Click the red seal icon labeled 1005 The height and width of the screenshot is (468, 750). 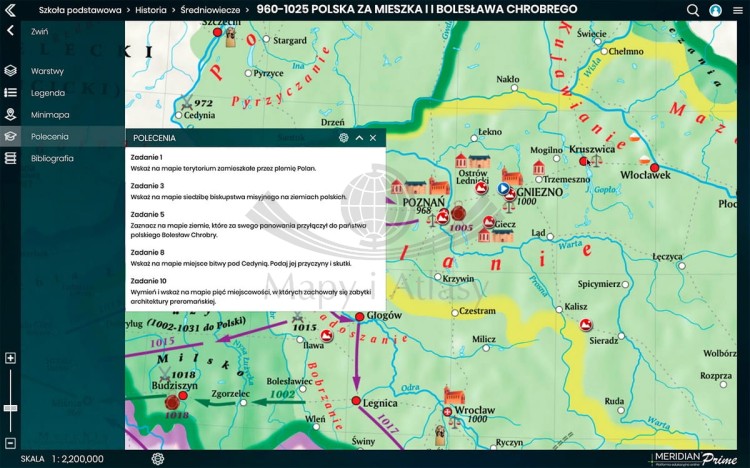pyautogui.click(x=459, y=212)
